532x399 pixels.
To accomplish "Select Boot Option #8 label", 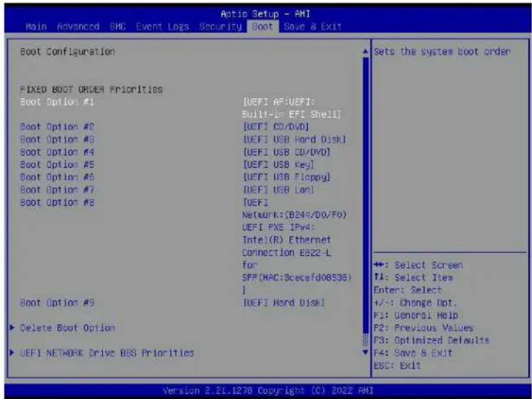I will pos(57,202).
